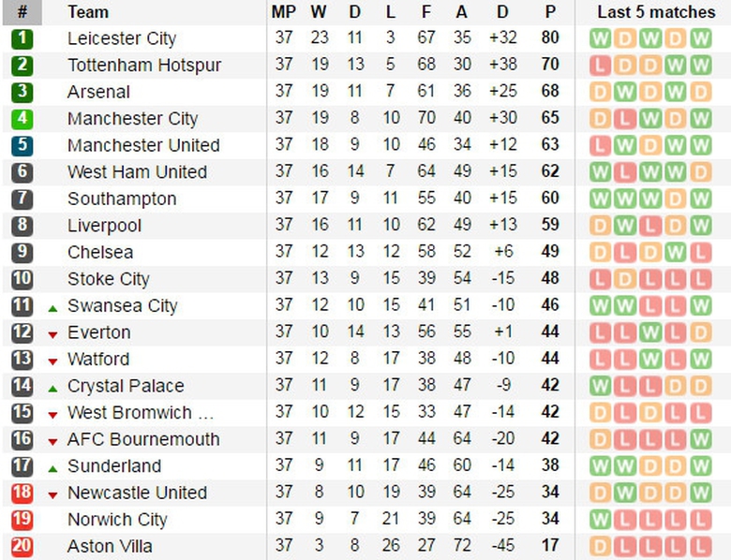
Task: Click Leicester City's rank 1 badge
Action: 22,39
